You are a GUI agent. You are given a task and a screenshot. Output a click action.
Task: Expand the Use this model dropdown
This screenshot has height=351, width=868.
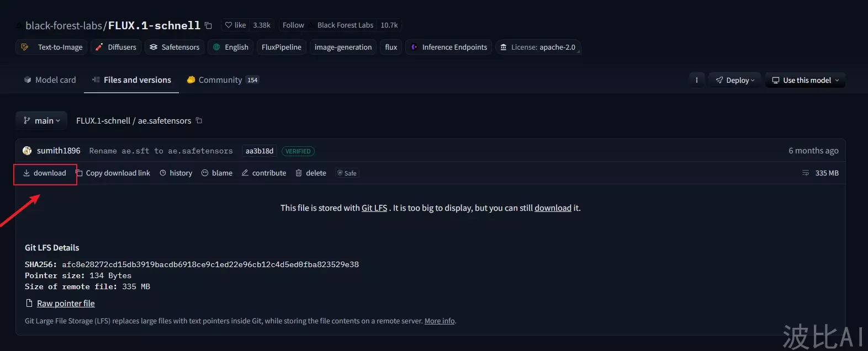(x=805, y=80)
